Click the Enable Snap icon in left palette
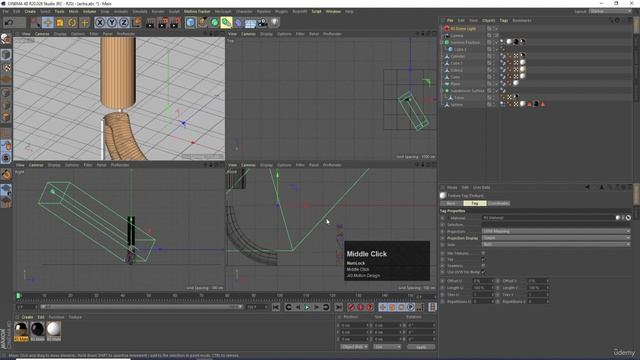The height and width of the screenshot is (360, 640). point(6,174)
